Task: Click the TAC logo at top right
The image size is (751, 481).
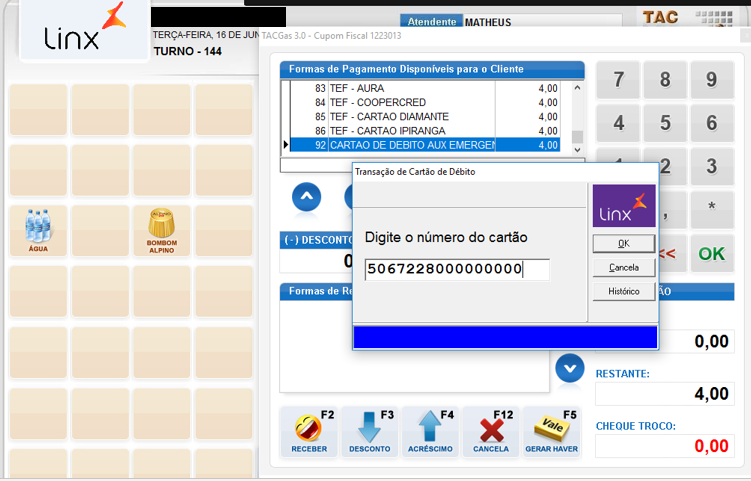Action: 660,18
